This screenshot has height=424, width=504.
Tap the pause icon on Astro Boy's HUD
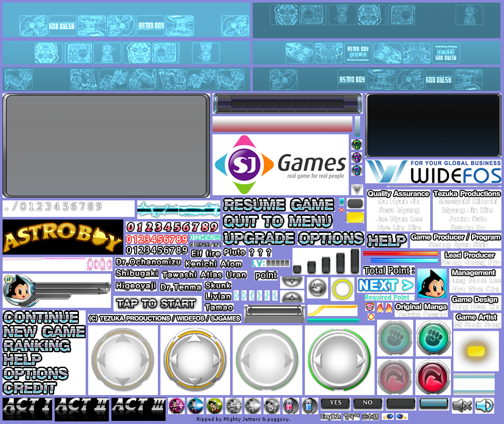[8, 279]
